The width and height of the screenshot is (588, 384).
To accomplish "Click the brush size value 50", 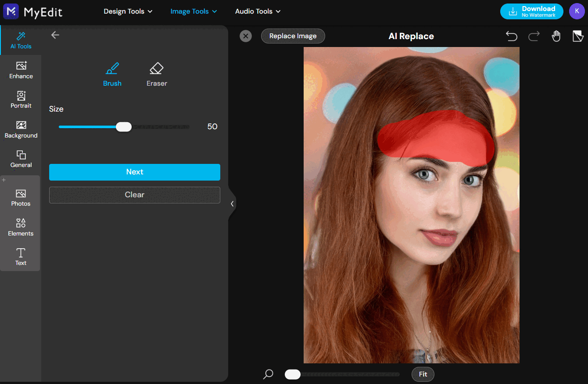I will click(212, 127).
